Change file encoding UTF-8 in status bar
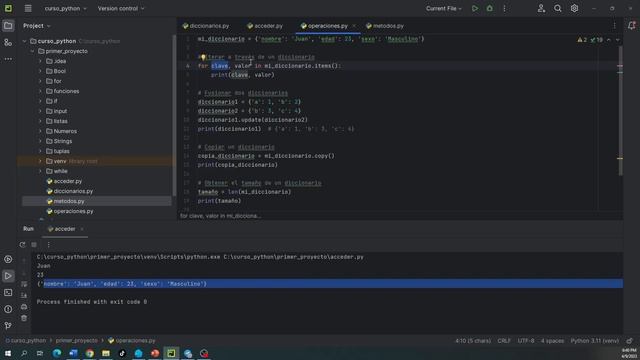 click(526, 341)
